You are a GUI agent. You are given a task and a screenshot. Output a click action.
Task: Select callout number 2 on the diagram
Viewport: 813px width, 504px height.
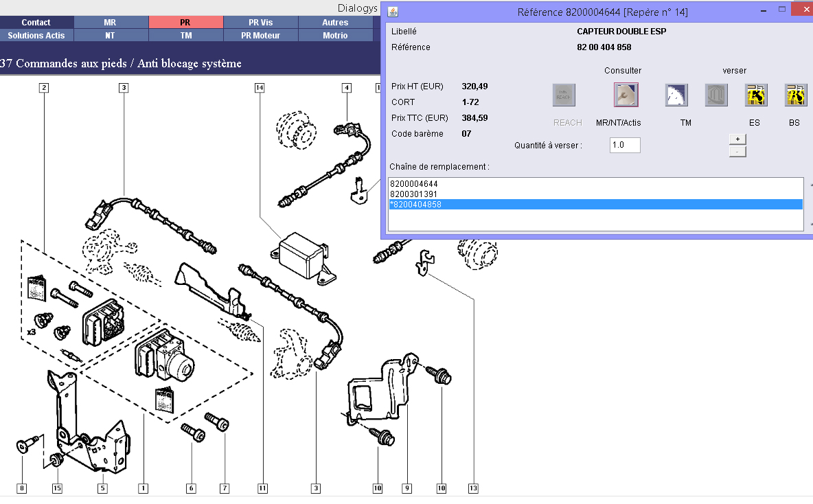pos(44,87)
